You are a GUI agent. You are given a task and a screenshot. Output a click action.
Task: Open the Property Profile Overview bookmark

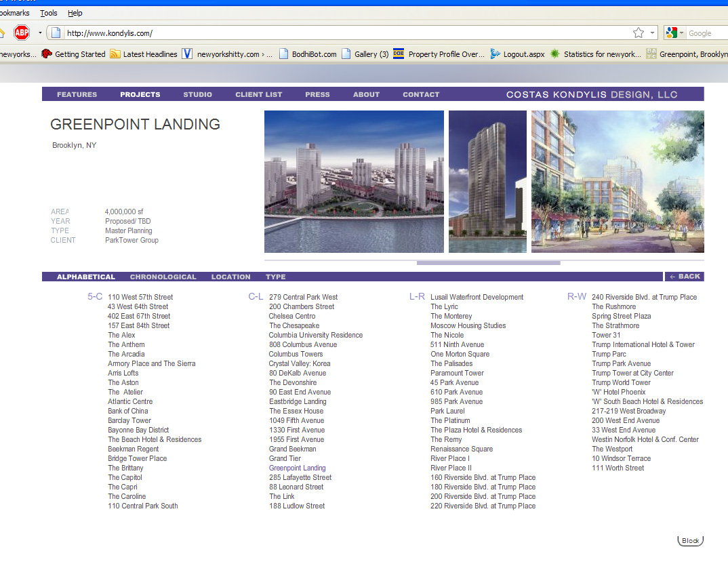[439, 54]
